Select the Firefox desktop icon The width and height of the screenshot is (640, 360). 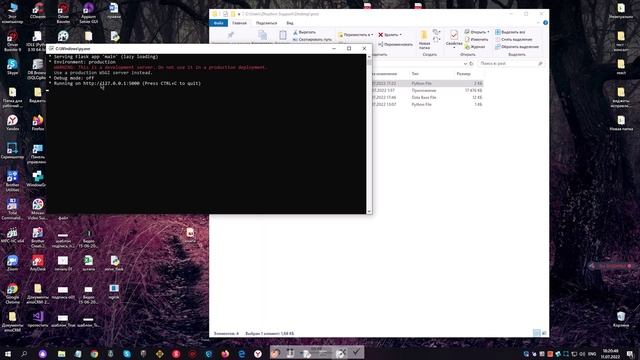coord(38,122)
